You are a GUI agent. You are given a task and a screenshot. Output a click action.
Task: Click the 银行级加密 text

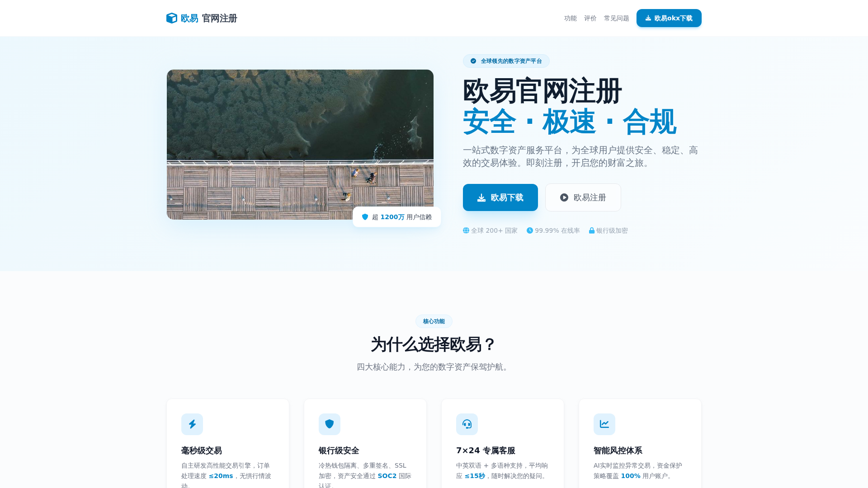[x=612, y=230]
